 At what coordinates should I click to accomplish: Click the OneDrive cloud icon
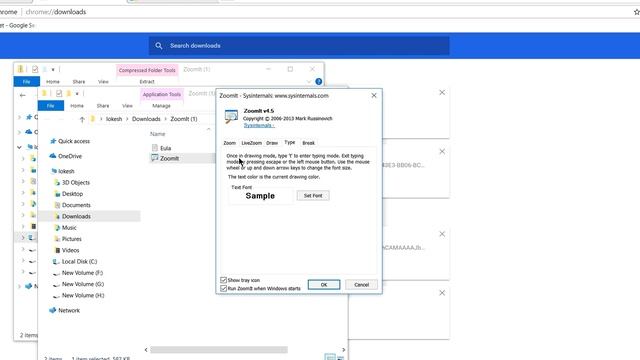point(53,156)
